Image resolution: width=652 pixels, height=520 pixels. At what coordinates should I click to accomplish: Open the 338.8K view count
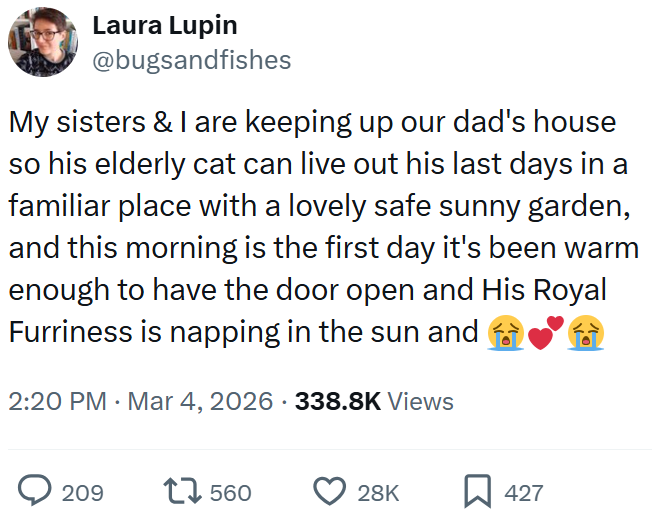(338, 402)
